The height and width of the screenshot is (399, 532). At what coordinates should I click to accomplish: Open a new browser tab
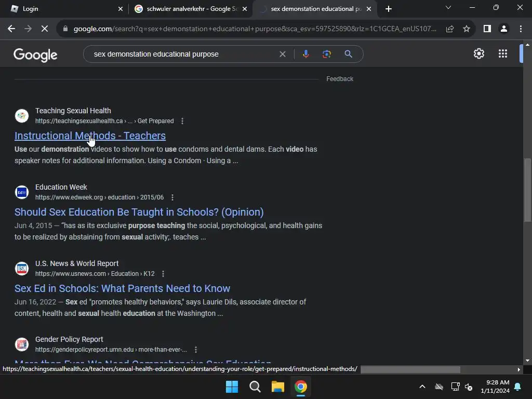389,9
